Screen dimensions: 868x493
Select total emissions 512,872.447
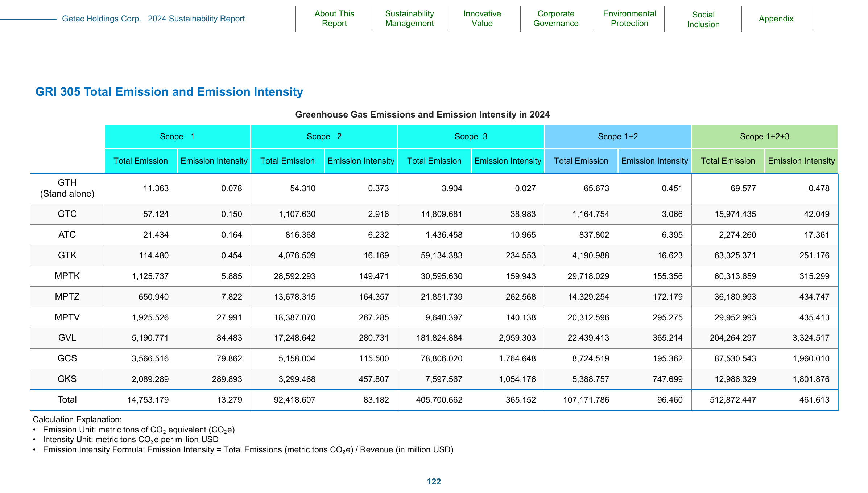pos(733,400)
